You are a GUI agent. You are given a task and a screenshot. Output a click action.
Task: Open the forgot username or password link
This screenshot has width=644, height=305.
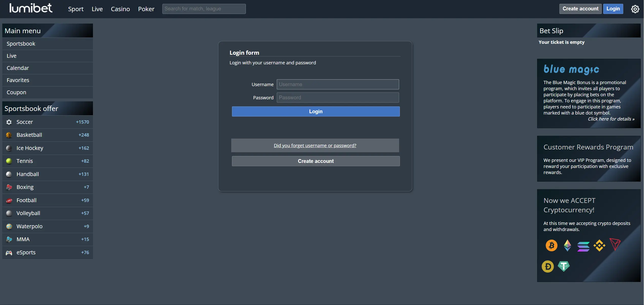[x=315, y=145]
